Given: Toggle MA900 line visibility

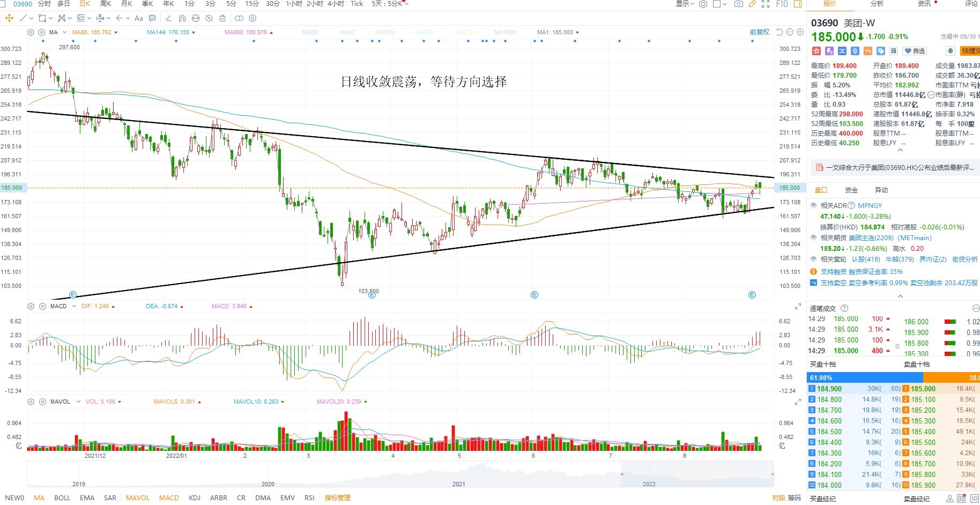Looking at the screenshot, I should 249,32.
